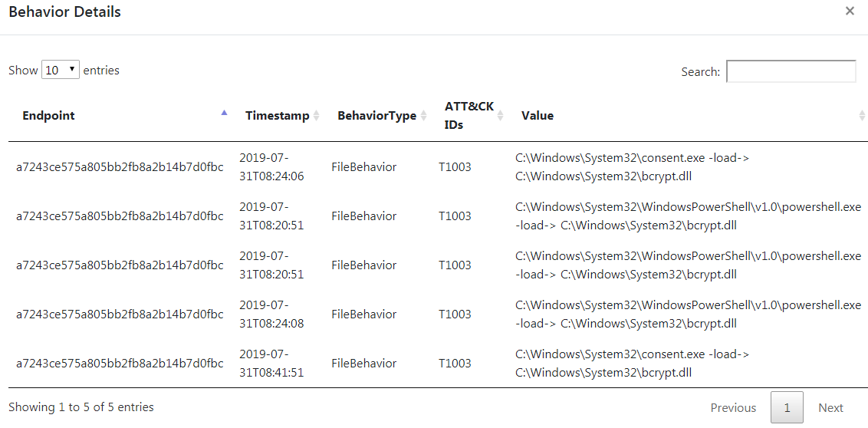
Task: Sort by BehaviorType column sort icon
Action: (x=423, y=116)
